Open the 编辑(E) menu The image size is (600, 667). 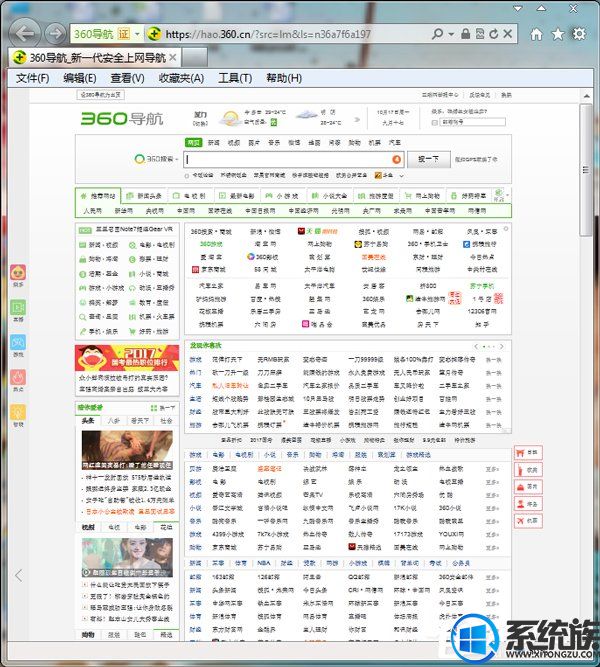[80, 78]
